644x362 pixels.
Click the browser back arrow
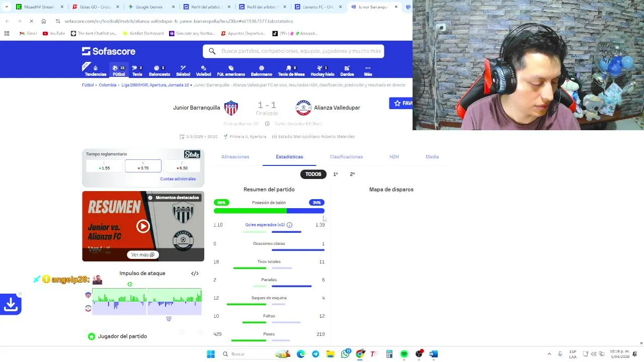8,21
